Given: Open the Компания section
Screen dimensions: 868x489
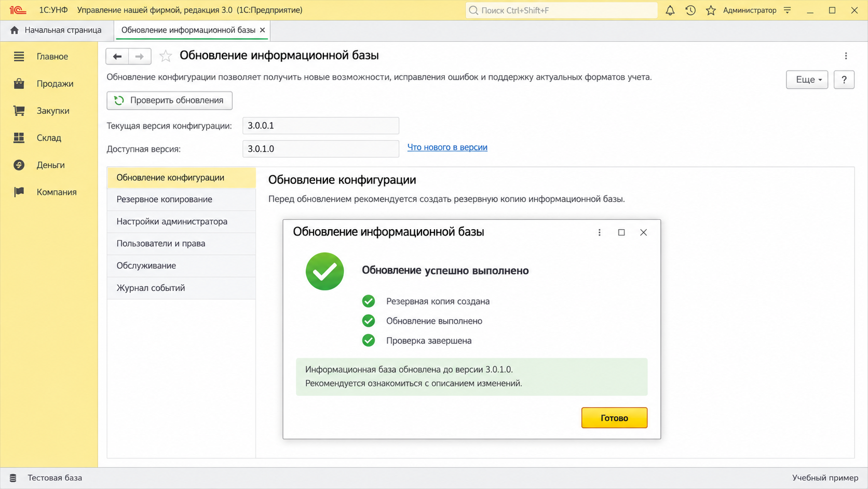Looking at the screenshot, I should (49, 192).
